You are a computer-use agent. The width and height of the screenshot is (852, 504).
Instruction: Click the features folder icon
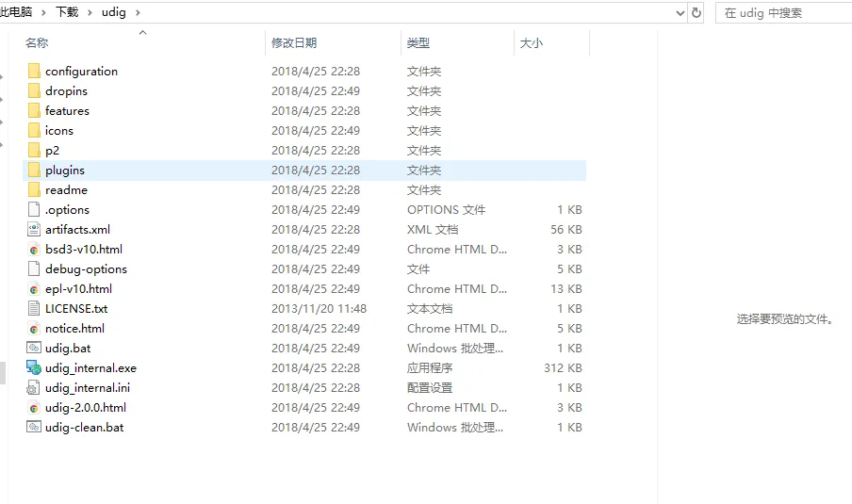click(x=34, y=111)
